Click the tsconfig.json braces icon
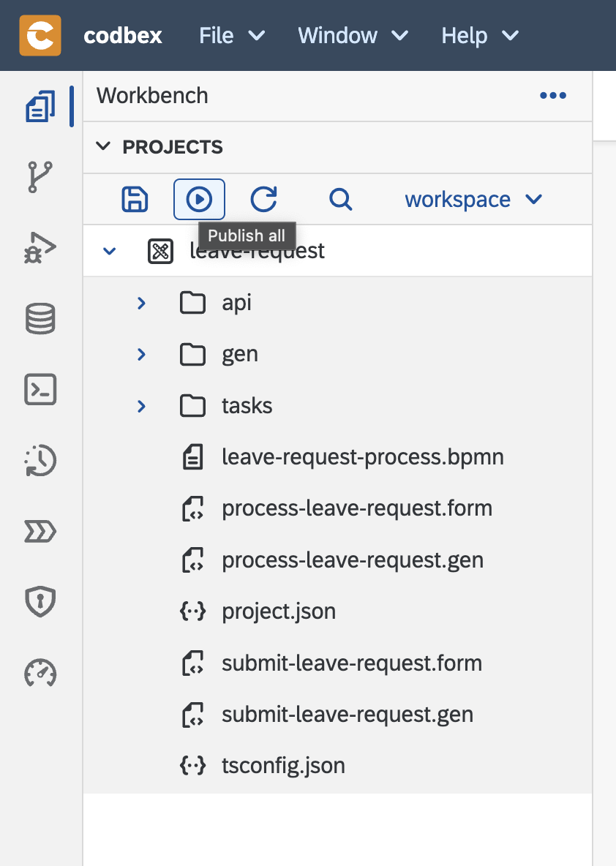 coord(193,766)
